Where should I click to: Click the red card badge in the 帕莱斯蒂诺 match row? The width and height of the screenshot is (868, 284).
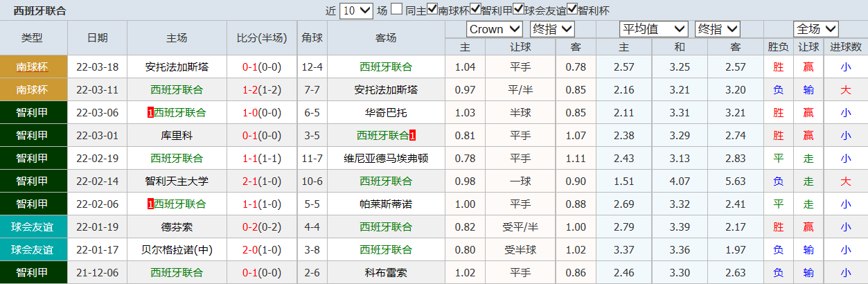150,204
